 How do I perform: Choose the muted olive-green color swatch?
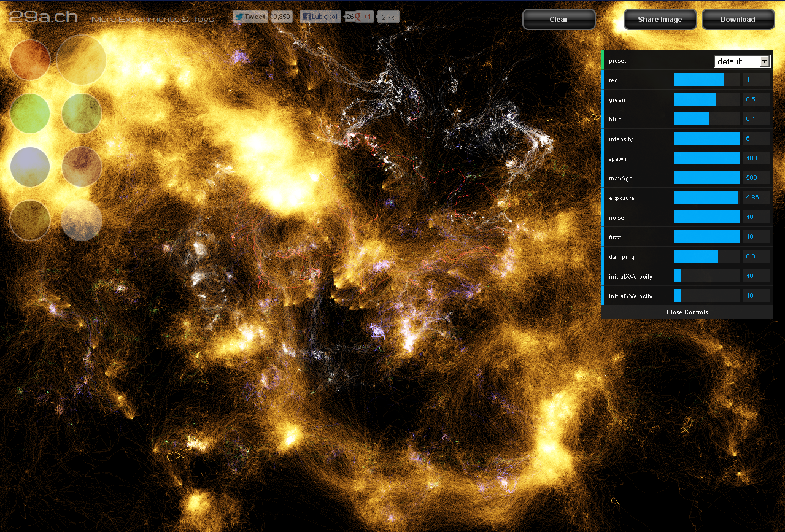82,114
